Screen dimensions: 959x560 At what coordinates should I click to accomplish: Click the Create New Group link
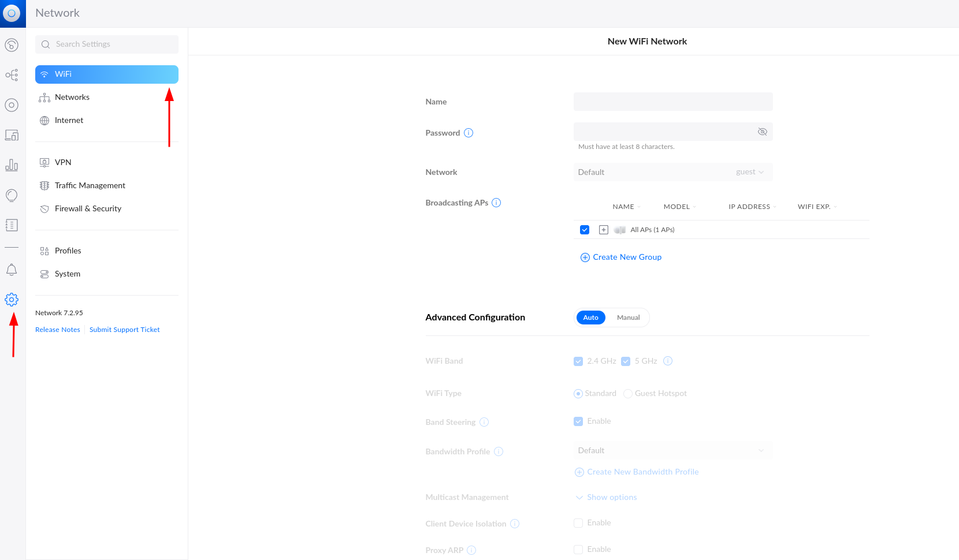pyautogui.click(x=626, y=257)
